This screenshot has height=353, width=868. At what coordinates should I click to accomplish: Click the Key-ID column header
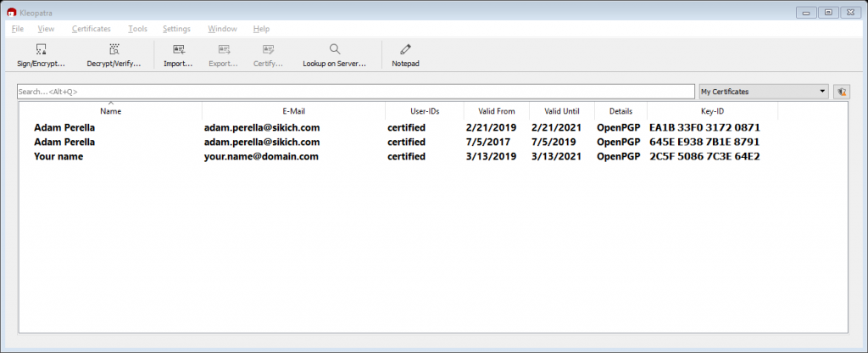point(712,111)
